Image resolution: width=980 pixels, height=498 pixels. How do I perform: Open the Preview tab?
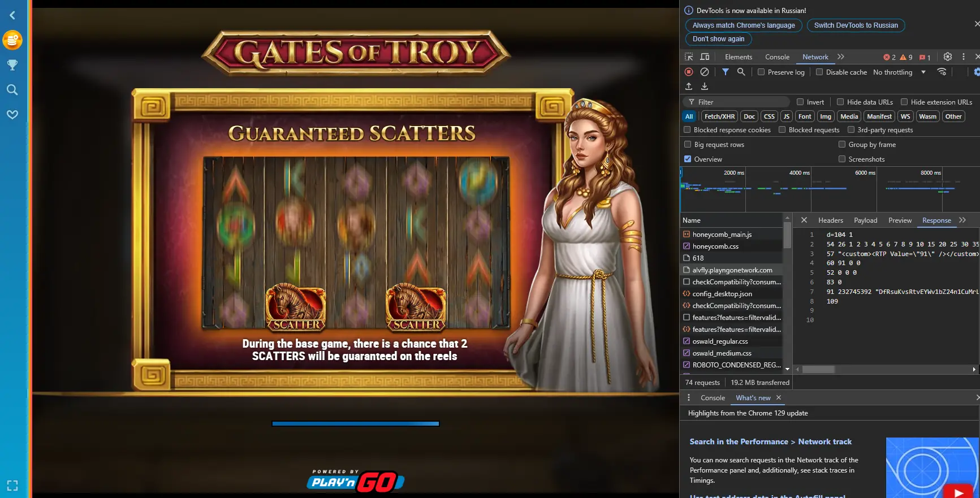point(900,220)
